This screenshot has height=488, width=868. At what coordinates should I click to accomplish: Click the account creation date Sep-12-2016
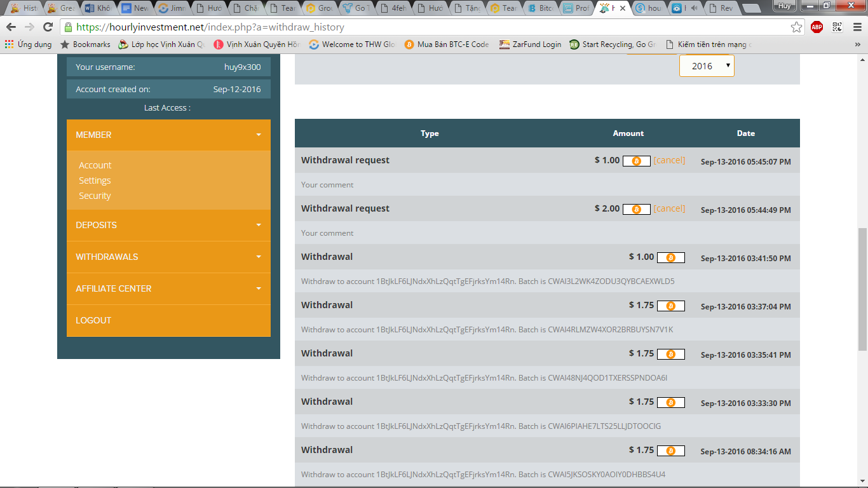coord(237,90)
